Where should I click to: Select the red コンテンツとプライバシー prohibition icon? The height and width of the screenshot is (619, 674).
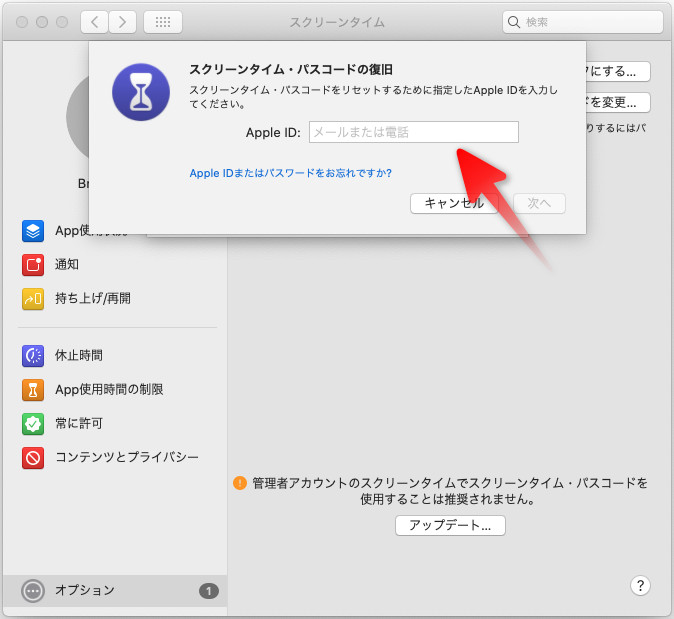pyautogui.click(x=33, y=458)
